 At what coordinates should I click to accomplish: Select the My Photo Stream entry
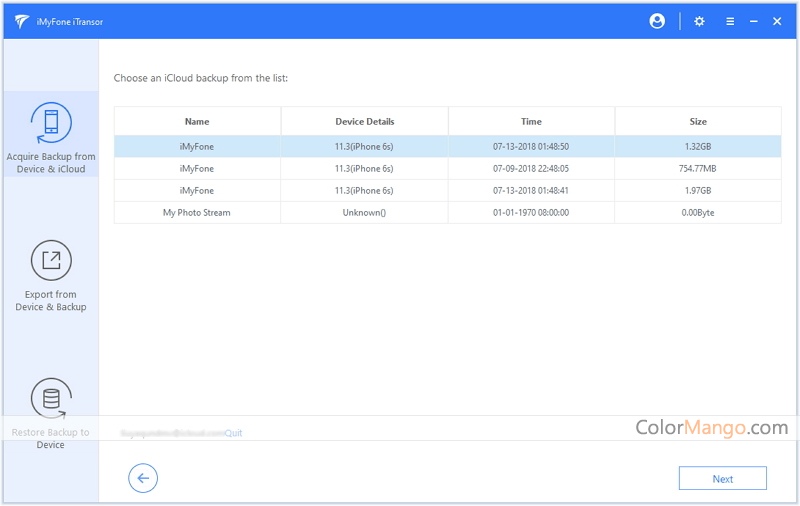click(x=447, y=212)
